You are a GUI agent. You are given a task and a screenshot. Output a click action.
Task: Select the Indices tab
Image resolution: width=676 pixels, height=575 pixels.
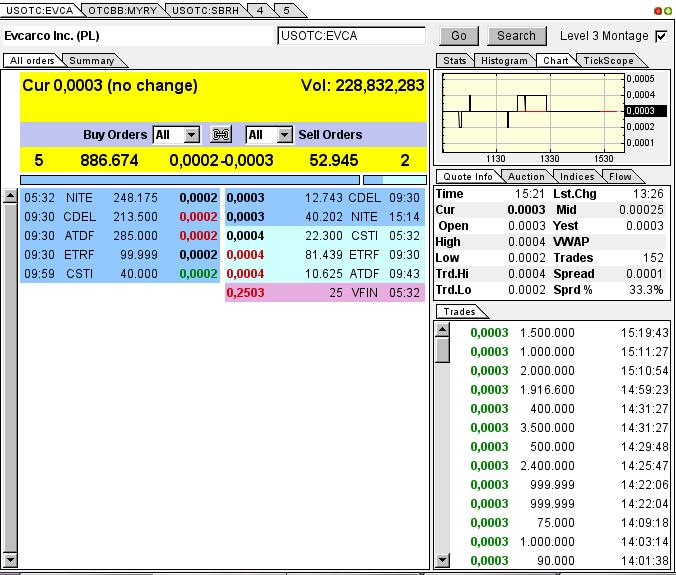point(577,177)
